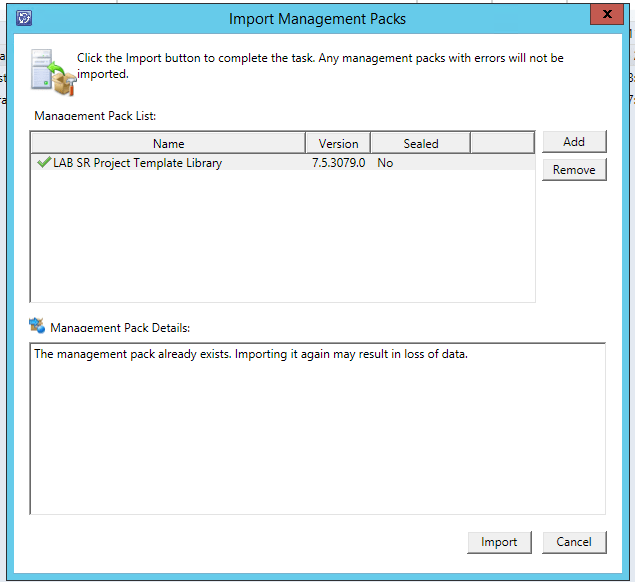Close the Import Management Packs dialog
The width and height of the screenshot is (635, 582).
point(603,13)
